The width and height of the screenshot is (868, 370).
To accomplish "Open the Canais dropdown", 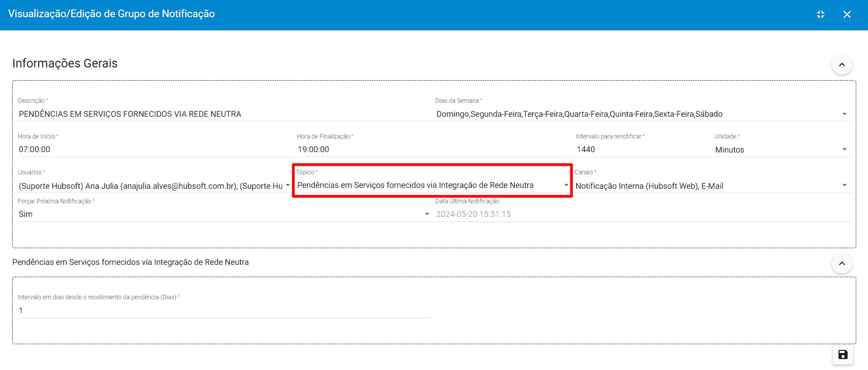I will click(x=712, y=186).
